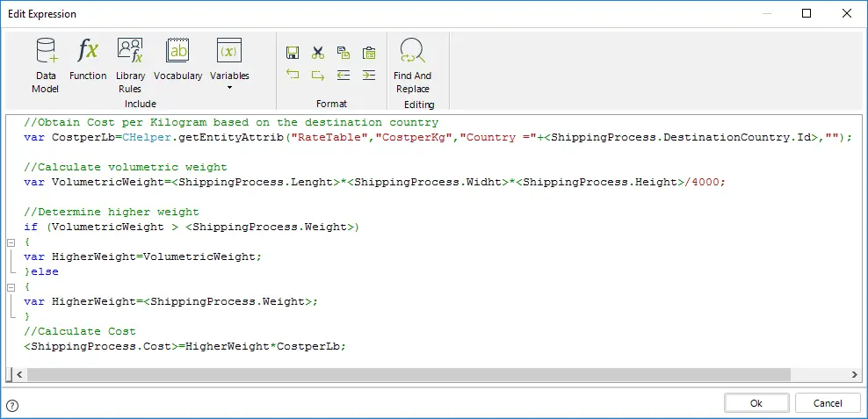Click the Undo arrow icon
This screenshot has height=419, width=868.
[293, 75]
